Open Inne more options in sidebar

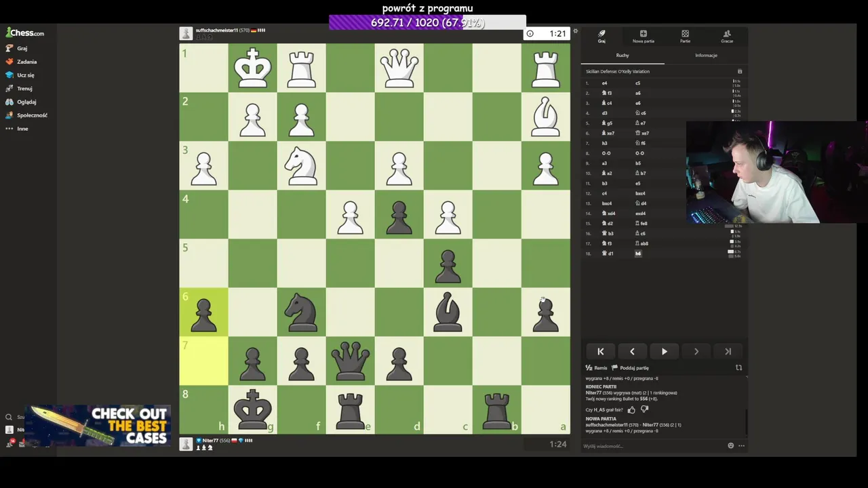pos(17,128)
